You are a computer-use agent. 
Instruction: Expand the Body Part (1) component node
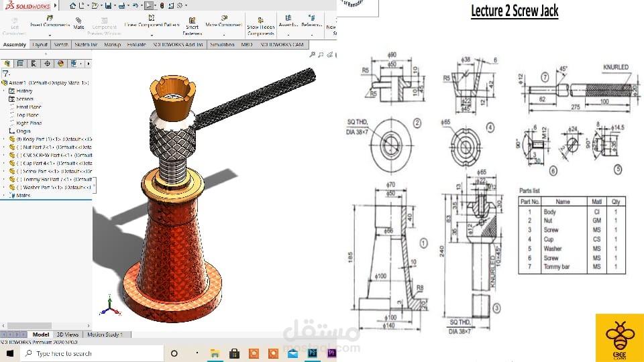pyautogui.click(x=4, y=139)
